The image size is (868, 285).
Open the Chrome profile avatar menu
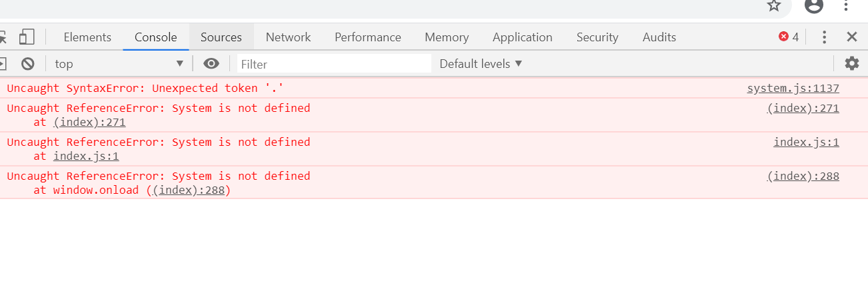click(x=813, y=5)
